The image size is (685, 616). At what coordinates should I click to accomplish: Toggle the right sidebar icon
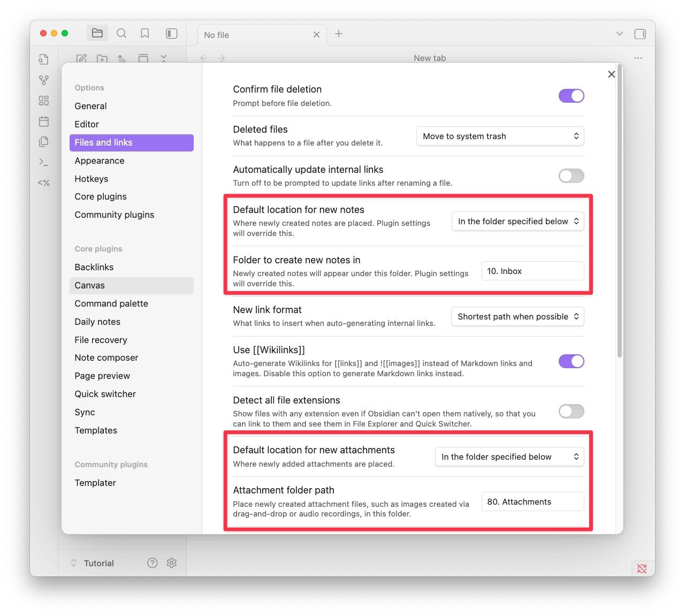640,34
